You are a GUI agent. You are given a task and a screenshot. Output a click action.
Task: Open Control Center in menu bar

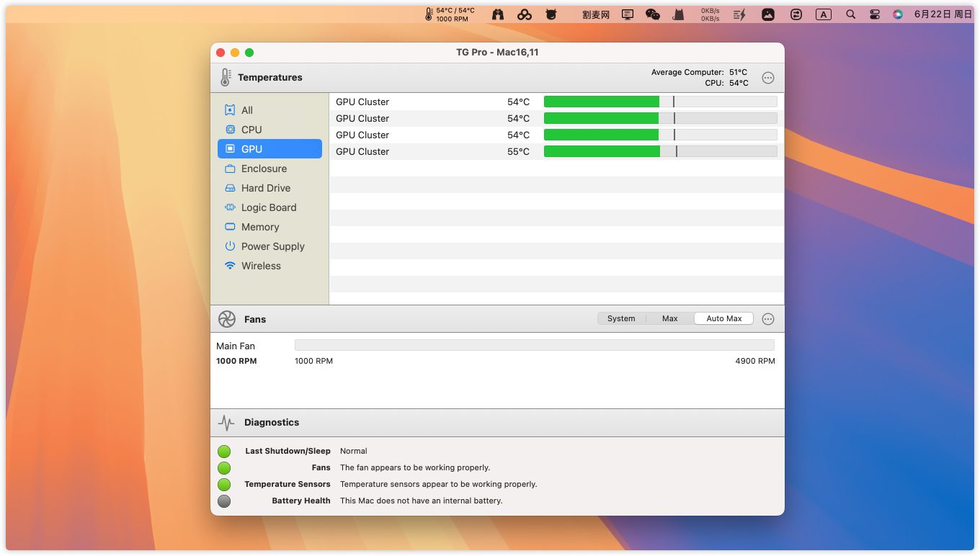pyautogui.click(x=875, y=14)
